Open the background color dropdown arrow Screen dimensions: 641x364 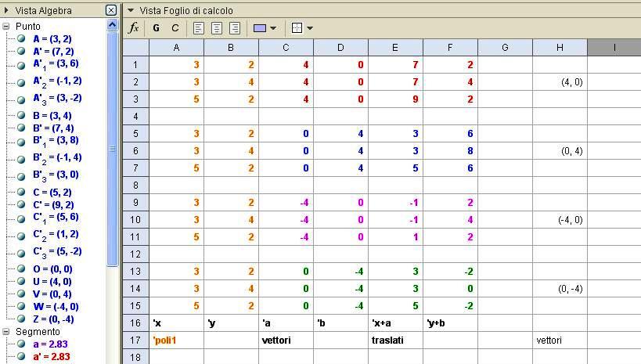point(273,28)
